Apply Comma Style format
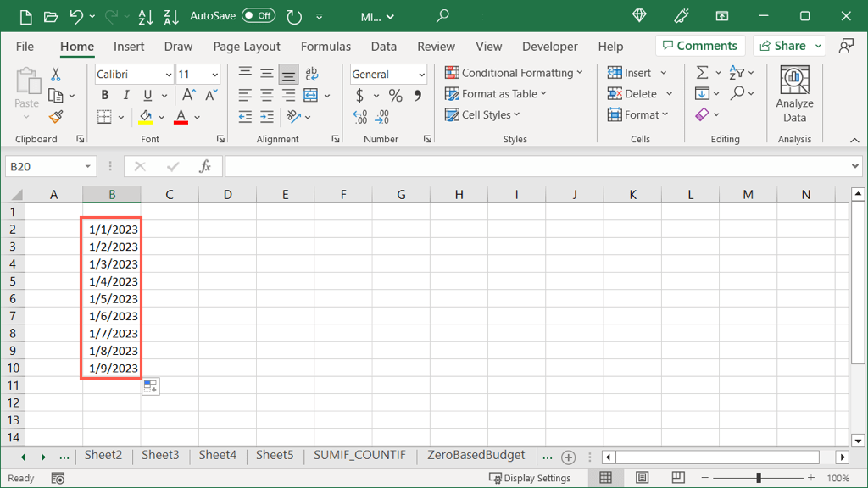868x488 pixels. point(417,95)
